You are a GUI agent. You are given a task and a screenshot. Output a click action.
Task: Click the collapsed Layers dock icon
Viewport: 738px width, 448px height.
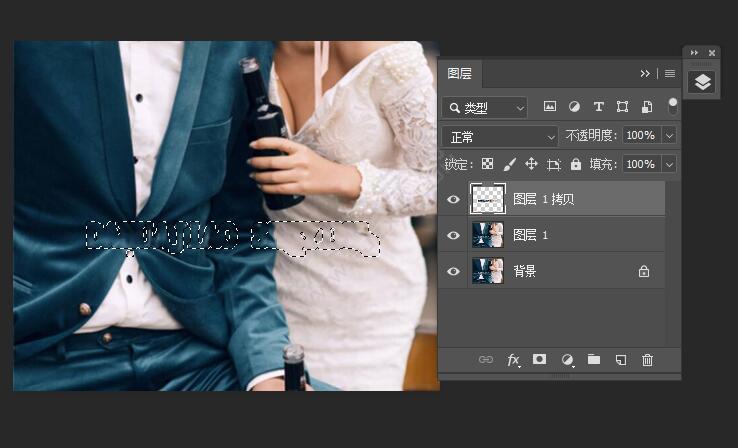[702, 82]
